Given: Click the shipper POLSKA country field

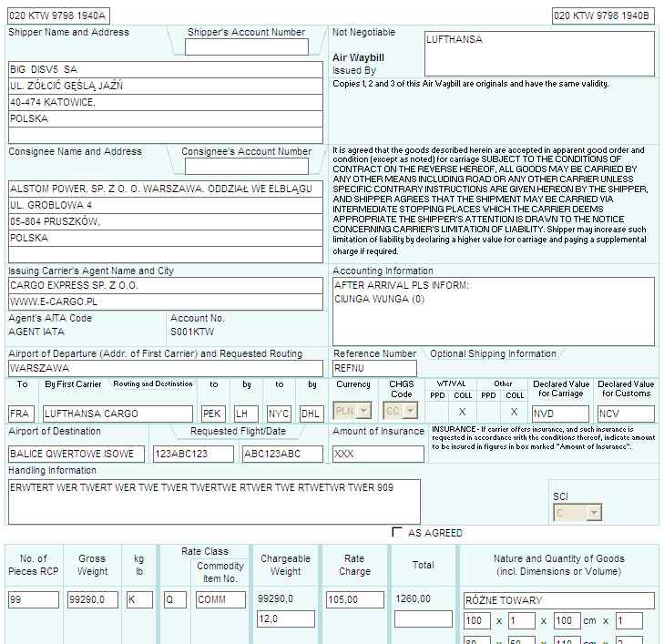Looking at the screenshot, I should click(x=166, y=119).
